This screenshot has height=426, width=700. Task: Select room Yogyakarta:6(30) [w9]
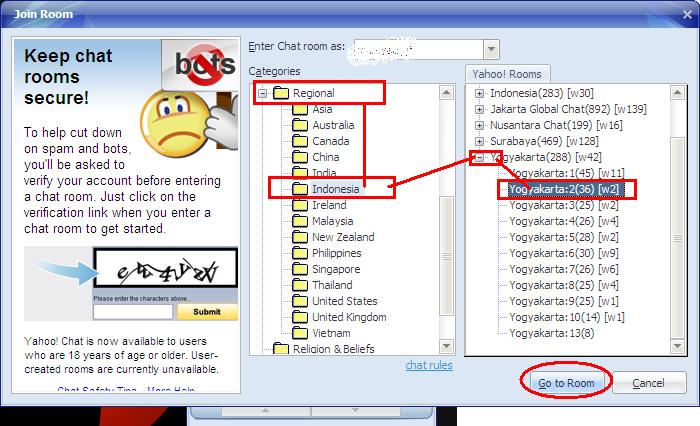(564, 253)
